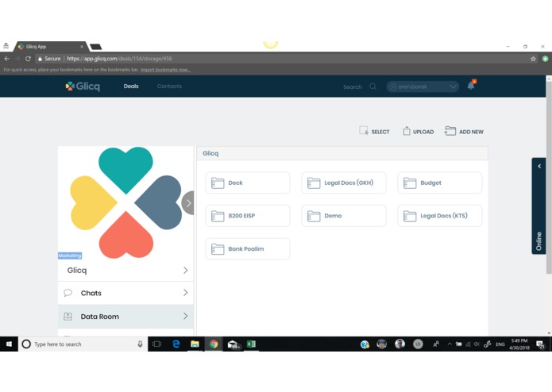This screenshot has height=392, width=552.
Task: Click the Import bookmarks now link
Action: pyautogui.click(x=165, y=70)
